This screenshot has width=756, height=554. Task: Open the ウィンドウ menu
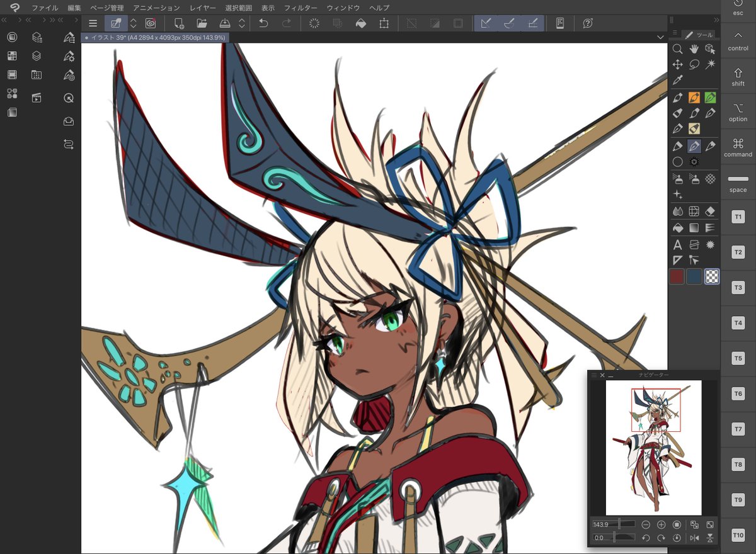tap(343, 8)
